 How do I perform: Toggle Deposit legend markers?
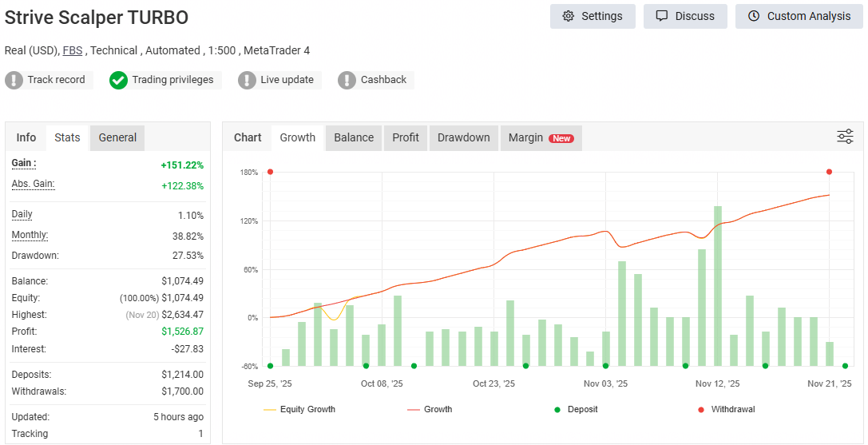coord(576,409)
